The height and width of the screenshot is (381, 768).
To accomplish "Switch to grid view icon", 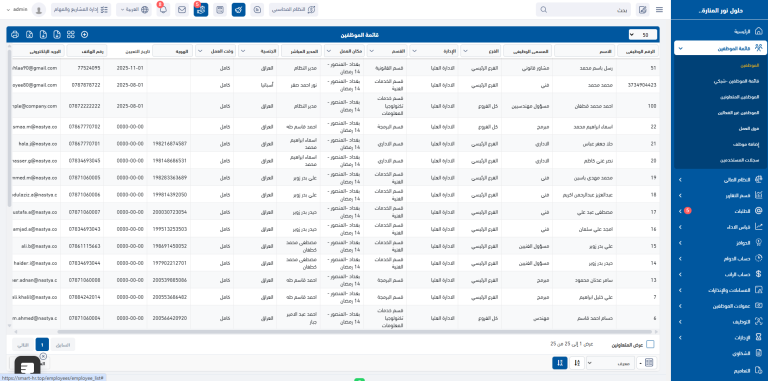I will [71, 35].
